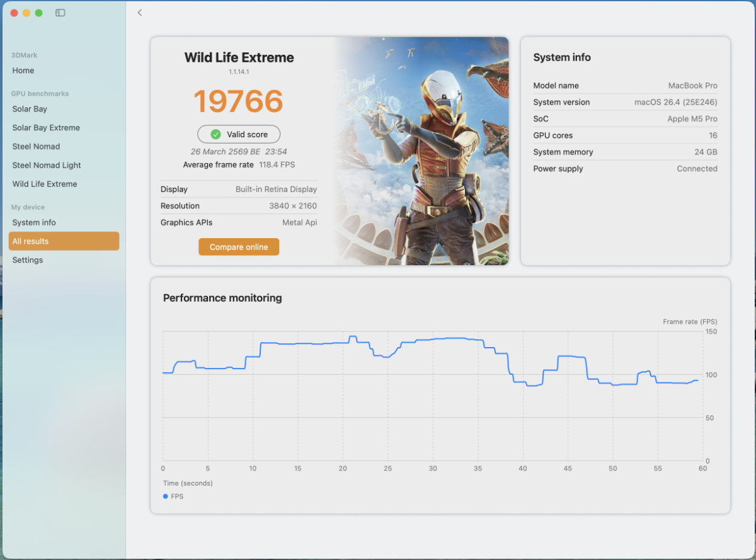The image size is (756, 560).
Task: Click the back chevron arrow
Action: coord(140,13)
